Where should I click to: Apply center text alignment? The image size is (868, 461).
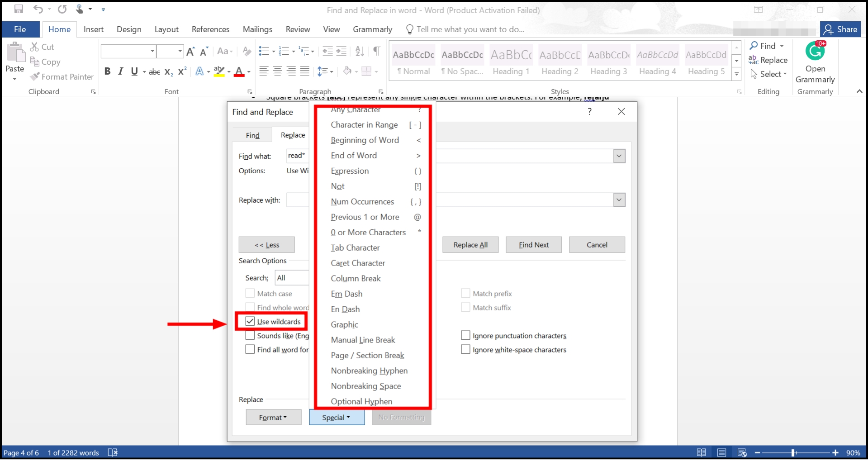click(x=278, y=71)
